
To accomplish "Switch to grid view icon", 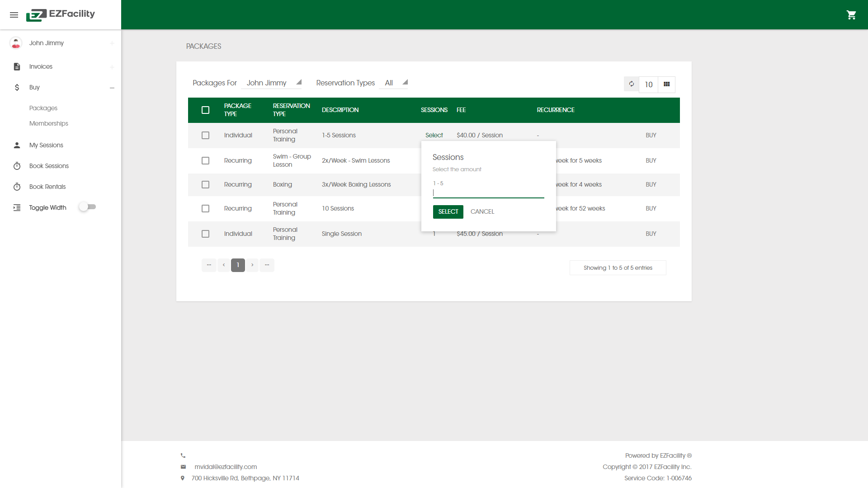I will click(666, 84).
